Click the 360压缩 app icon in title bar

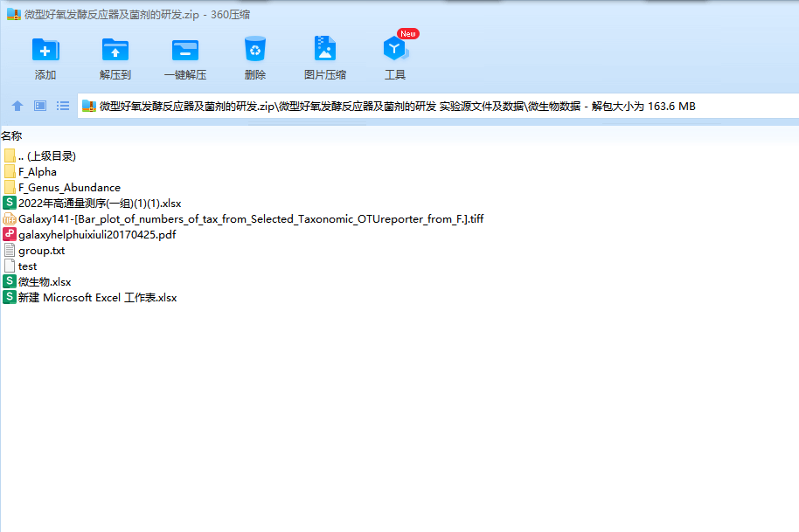pyautogui.click(x=14, y=14)
